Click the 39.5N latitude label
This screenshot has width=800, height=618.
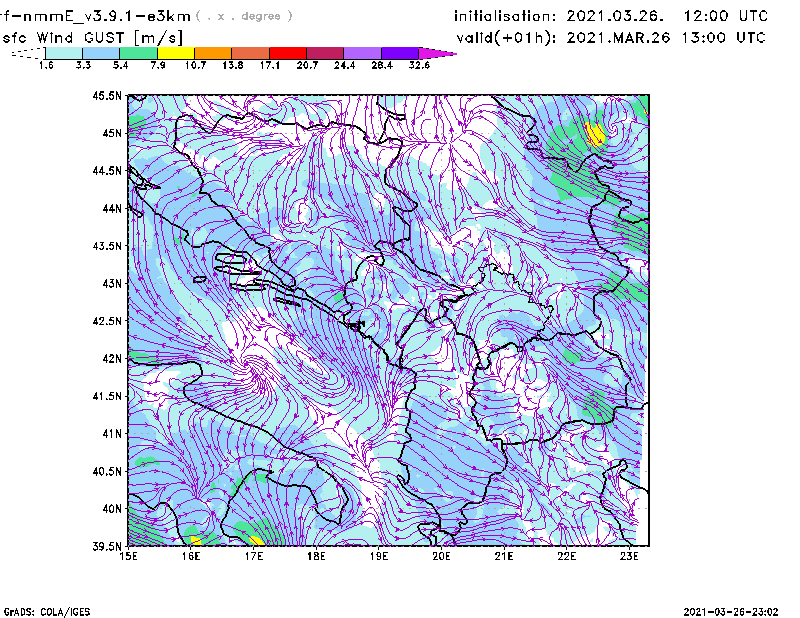107,547
